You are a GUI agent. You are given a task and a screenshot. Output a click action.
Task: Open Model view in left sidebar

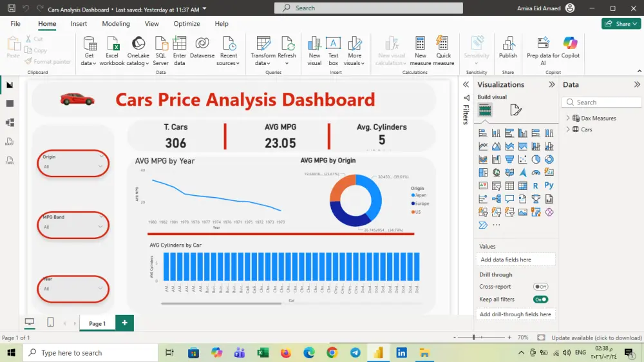click(x=10, y=122)
